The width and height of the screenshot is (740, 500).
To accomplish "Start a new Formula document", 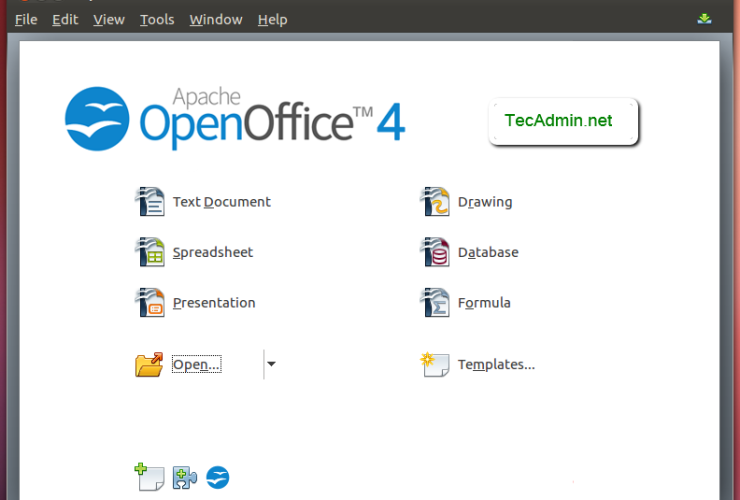I will coord(467,303).
